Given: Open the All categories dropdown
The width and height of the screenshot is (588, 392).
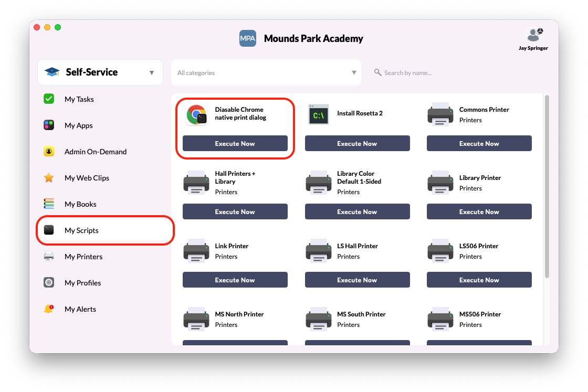Looking at the screenshot, I should pos(266,72).
